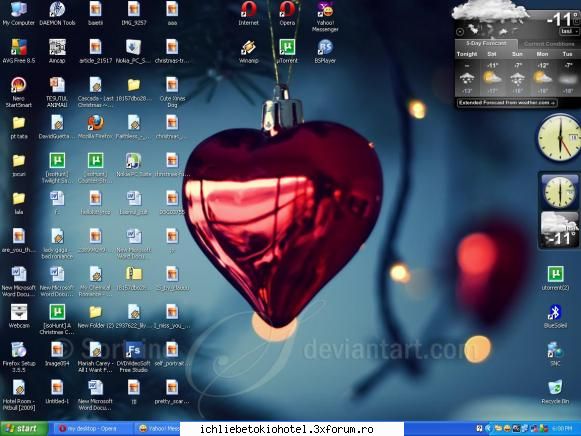The image size is (581, 436).
Task: Open the Mariah Carey audio file
Action: tap(95, 357)
